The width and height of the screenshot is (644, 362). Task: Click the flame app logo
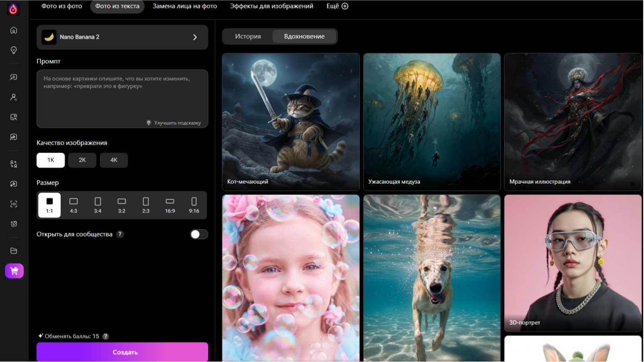point(13,9)
